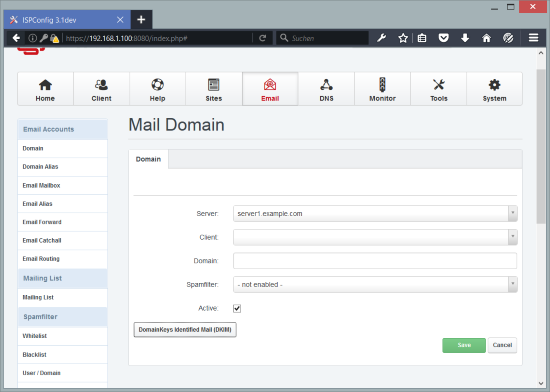Click the Email Accounts section header

[x=62, y=129]
